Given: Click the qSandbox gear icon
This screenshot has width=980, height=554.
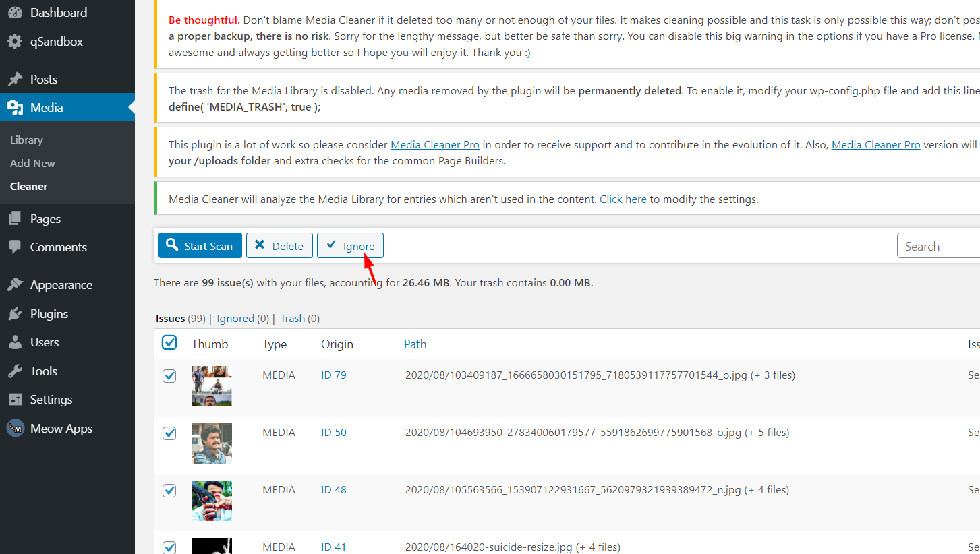Looking at the screenshot, I should (x=15, y=42).
